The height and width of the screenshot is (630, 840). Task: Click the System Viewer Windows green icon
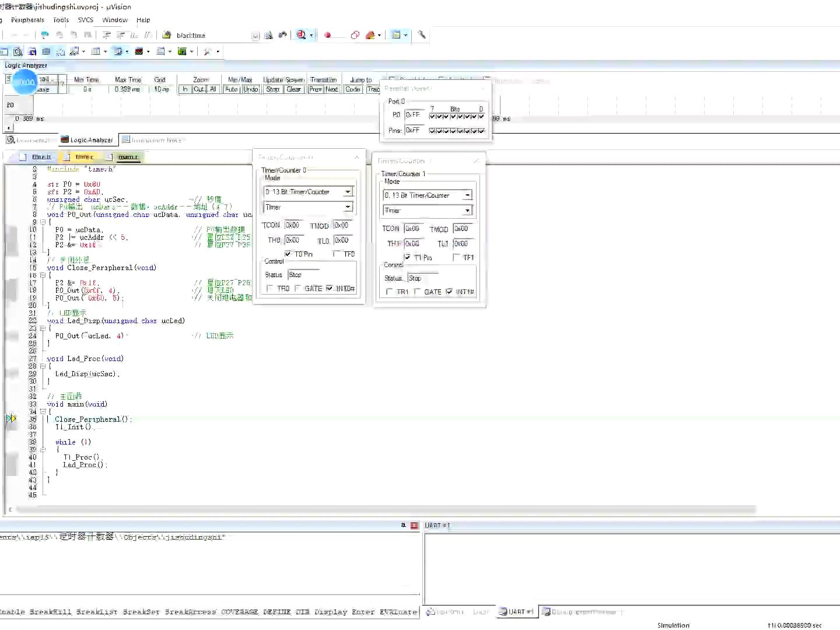[182, 51]
